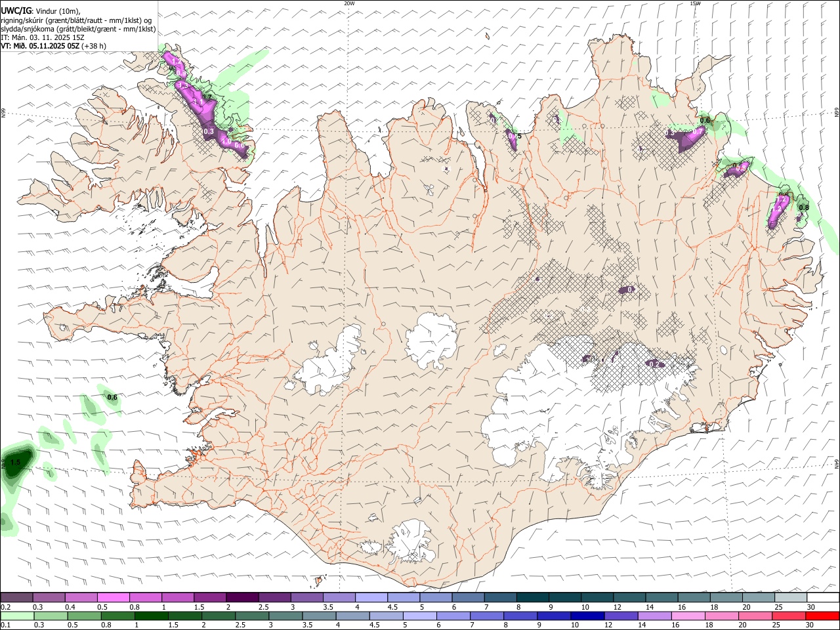Click the '25' label under the upper legend row
This screenshot has width=840, height=630.
[x=779, y=607]
